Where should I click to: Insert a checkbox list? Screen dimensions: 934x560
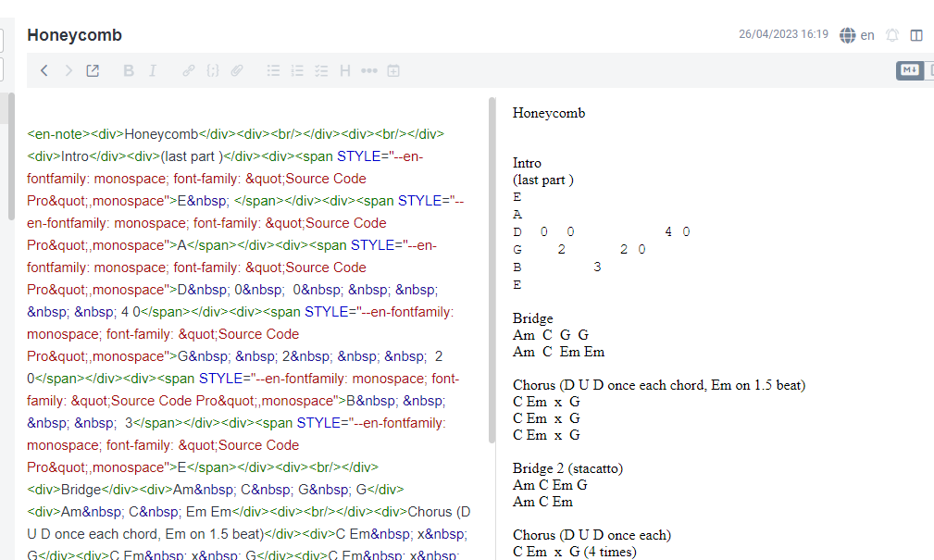321,70
